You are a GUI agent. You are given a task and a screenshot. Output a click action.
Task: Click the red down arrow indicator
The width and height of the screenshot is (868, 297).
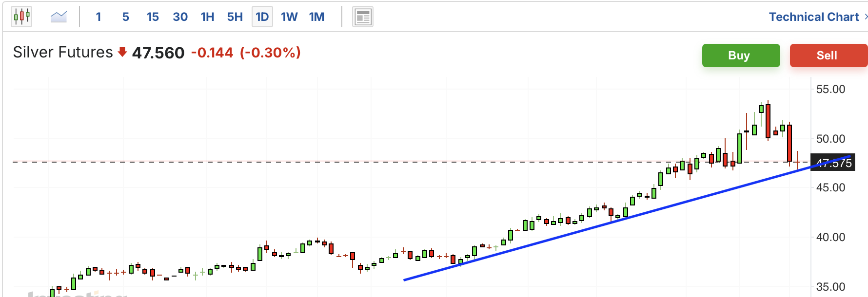122,52
